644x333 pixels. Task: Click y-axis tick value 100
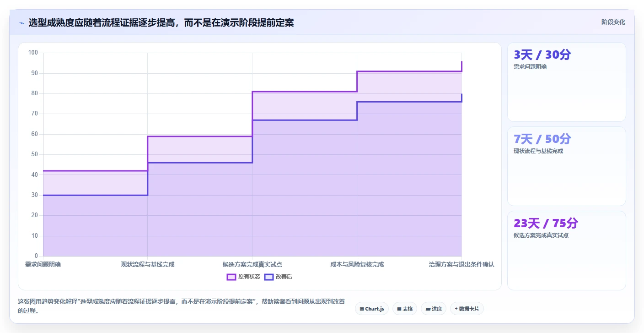pos(33,53)
